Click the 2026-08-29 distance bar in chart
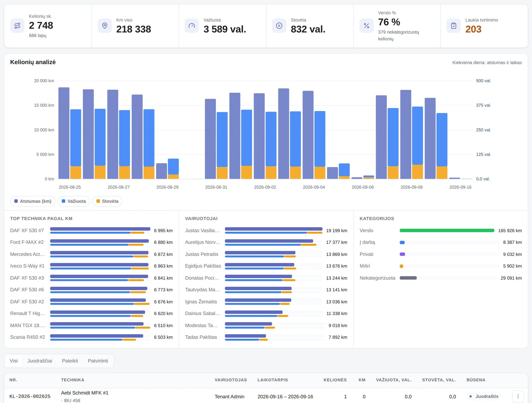Image resolution: width=532 pixels, height=403 pixels. point(162,171)
